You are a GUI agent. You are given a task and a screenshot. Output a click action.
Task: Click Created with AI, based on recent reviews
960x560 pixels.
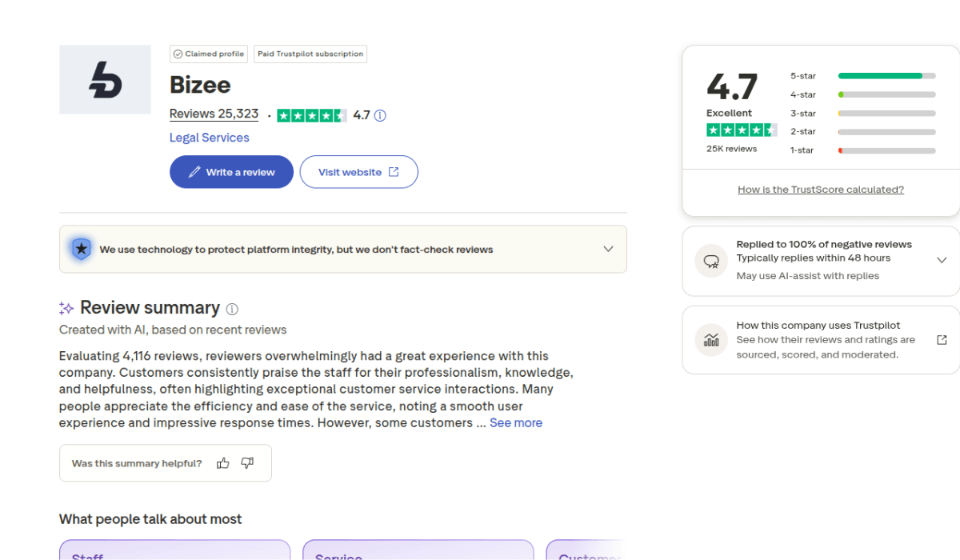click(173, 330)
